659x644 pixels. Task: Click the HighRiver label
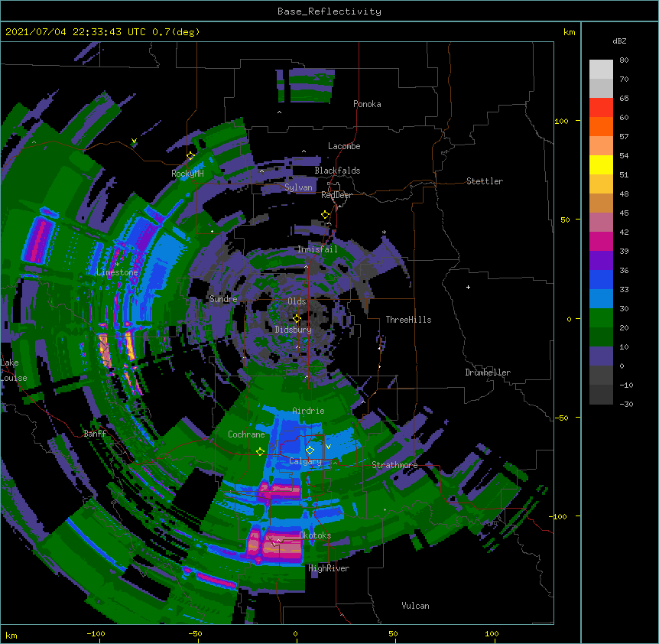coord(329,568)
